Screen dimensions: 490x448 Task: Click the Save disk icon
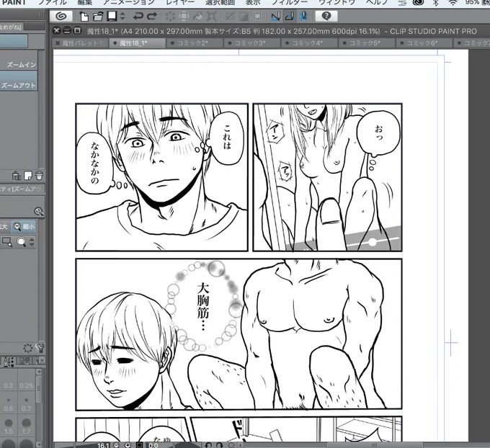coord(112,17)
